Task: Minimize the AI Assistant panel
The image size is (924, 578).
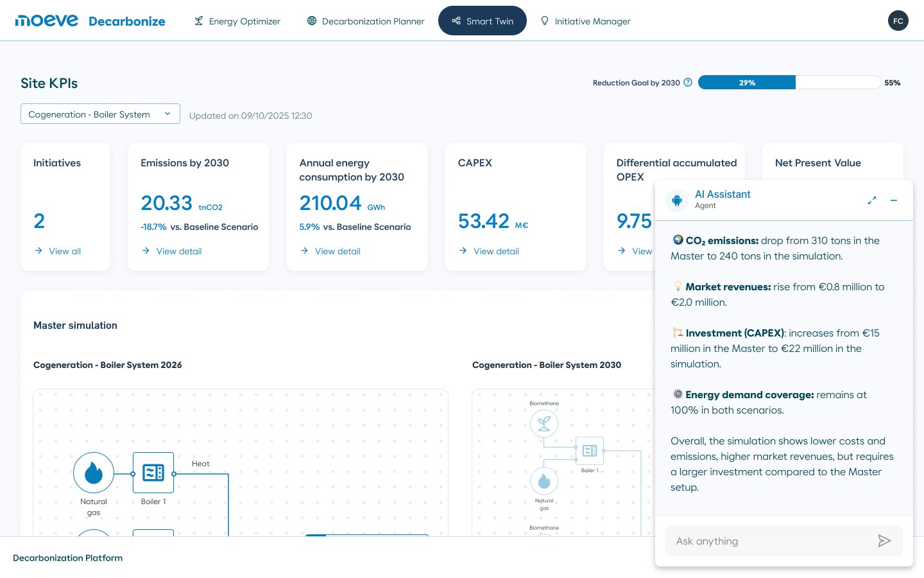Action: 894,200
